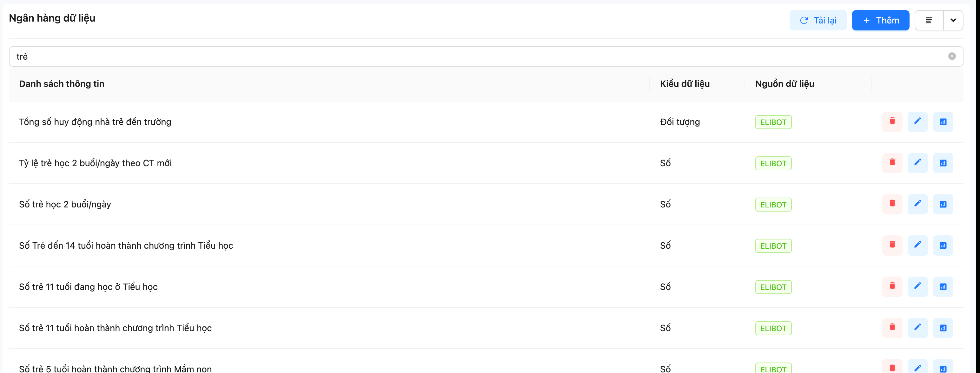This screenshot has width=980, height=373.
Task: Open chart for 'Số trẻ học 2 buổi/ngày'
Action: coord(943,204)
